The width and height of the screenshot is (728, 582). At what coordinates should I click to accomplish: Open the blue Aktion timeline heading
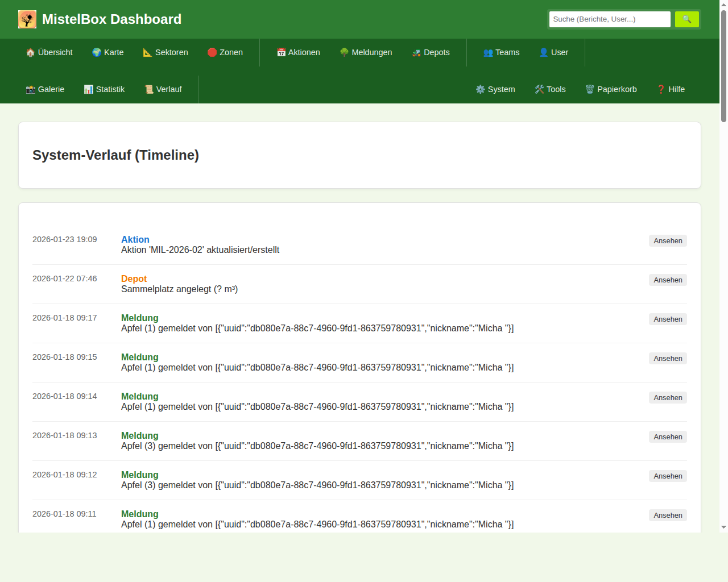[x=135, y=240]
